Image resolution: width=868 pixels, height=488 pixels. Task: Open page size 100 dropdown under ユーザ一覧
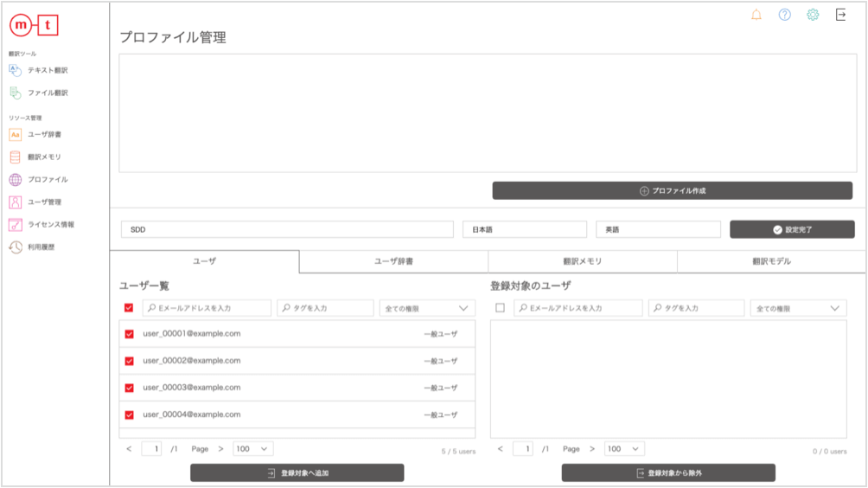click(x=252, y=449)
